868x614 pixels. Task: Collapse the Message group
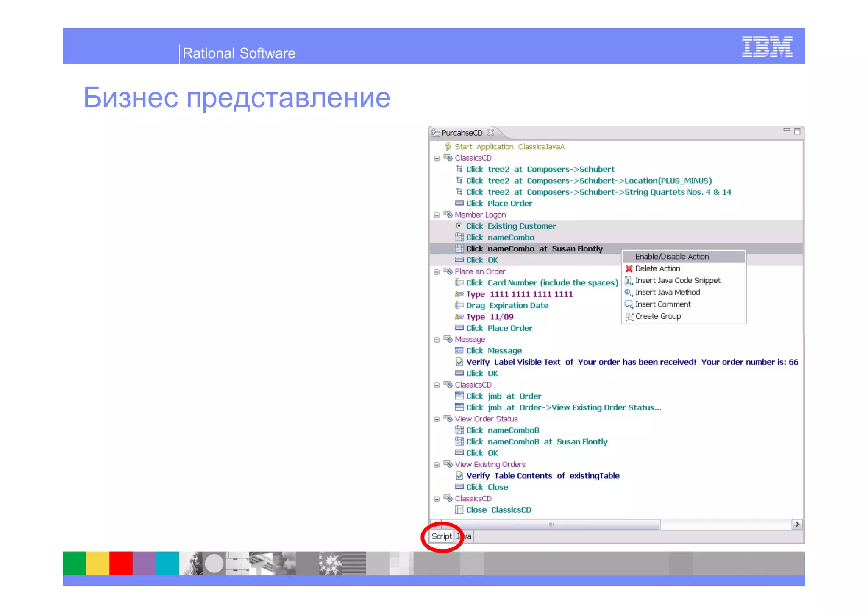pos(437,340)
